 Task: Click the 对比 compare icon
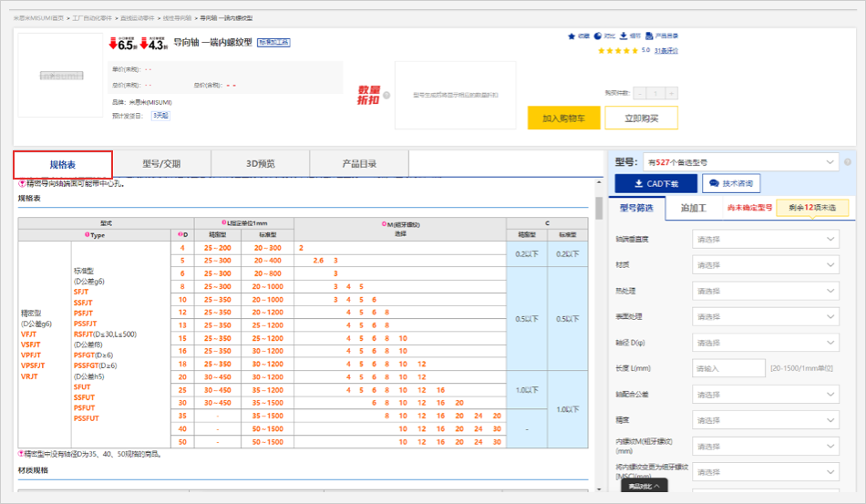click(598, 36)
